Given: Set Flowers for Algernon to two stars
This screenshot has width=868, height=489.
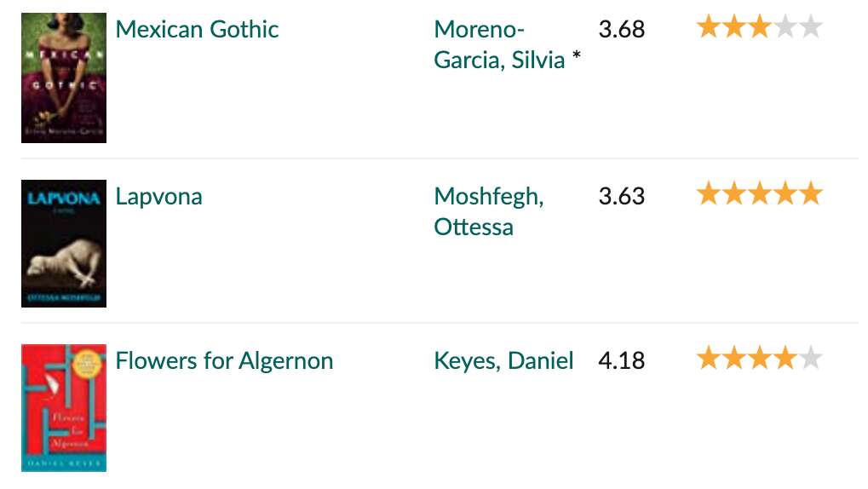Looking at the screenshot, I should click(734, 359).
